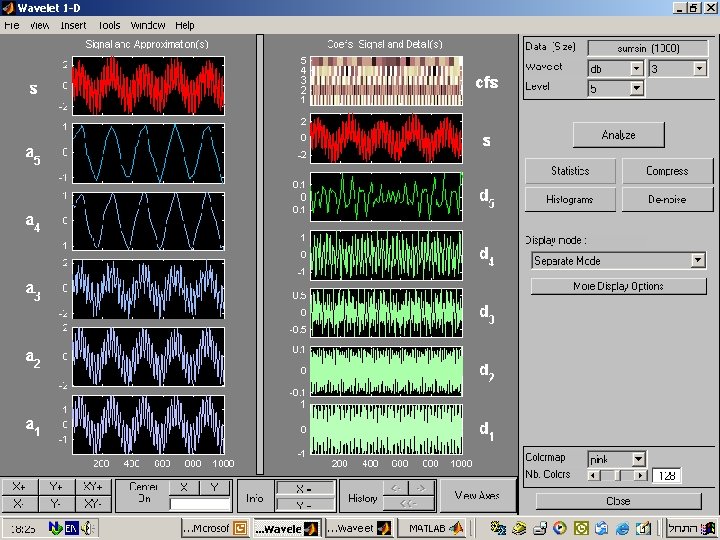Toggle the Center On Y button
720x540 pixels.
214,487
